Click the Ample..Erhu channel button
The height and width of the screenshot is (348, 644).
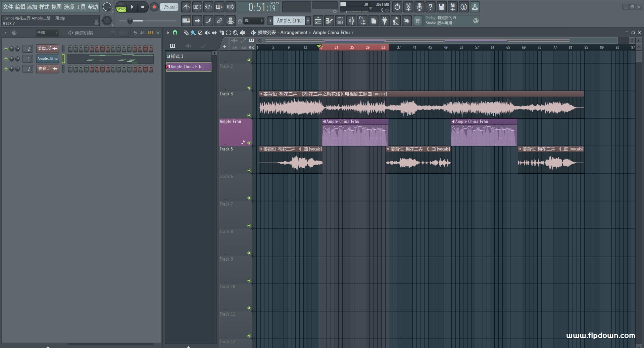coord(47,59)
